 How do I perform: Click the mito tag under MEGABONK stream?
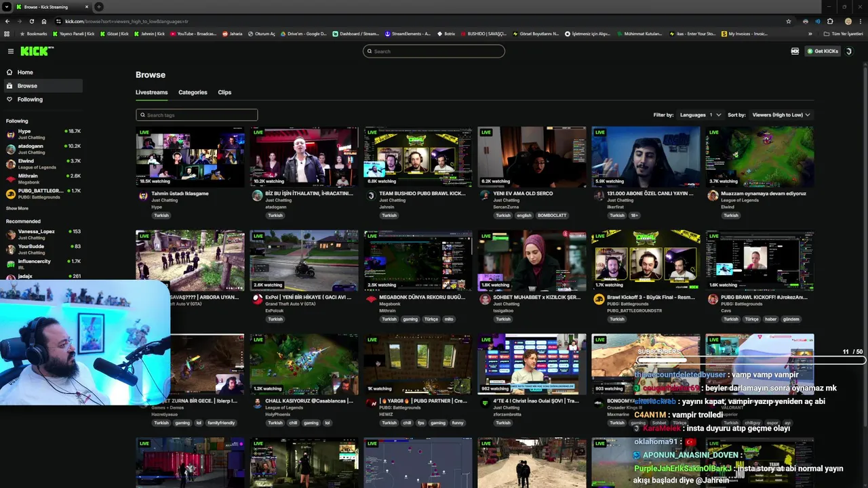point(449,319)
